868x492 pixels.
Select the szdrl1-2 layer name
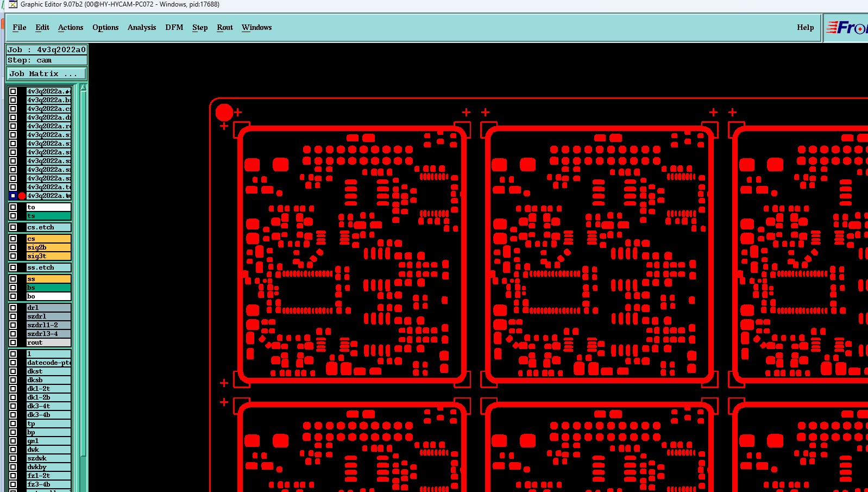[x=49, y=325]
